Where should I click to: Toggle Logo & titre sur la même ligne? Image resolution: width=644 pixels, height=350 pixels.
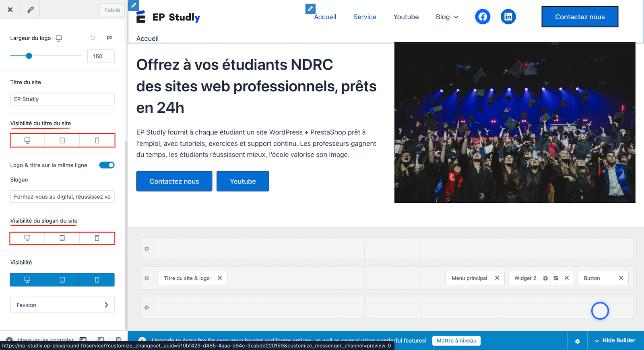click(x=107, y=165)
